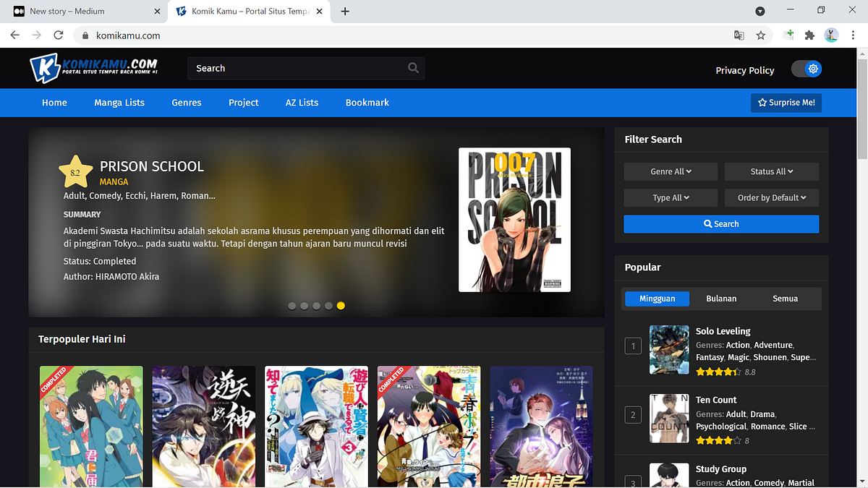Click position 2 rank badge for Ten Count

coord(633,415)
